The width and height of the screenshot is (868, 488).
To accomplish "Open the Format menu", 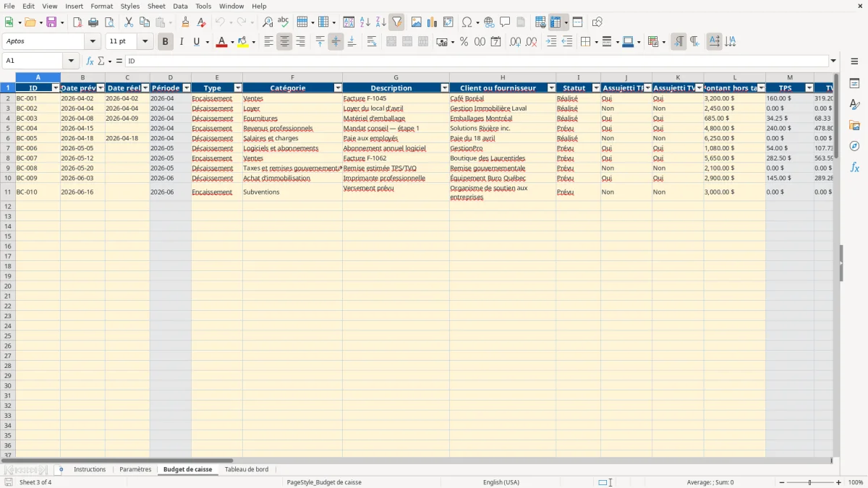I will tap(101, 6).
